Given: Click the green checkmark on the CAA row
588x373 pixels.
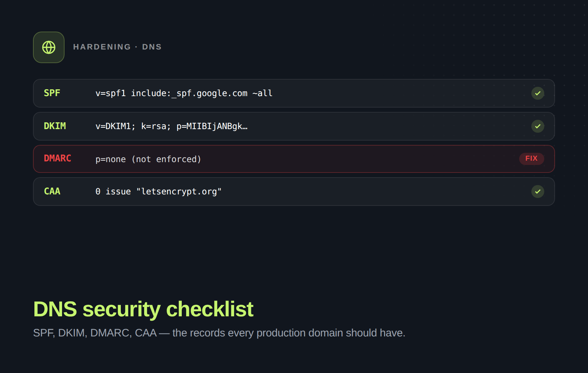Looking at the screenshot, I should (537, 192).
